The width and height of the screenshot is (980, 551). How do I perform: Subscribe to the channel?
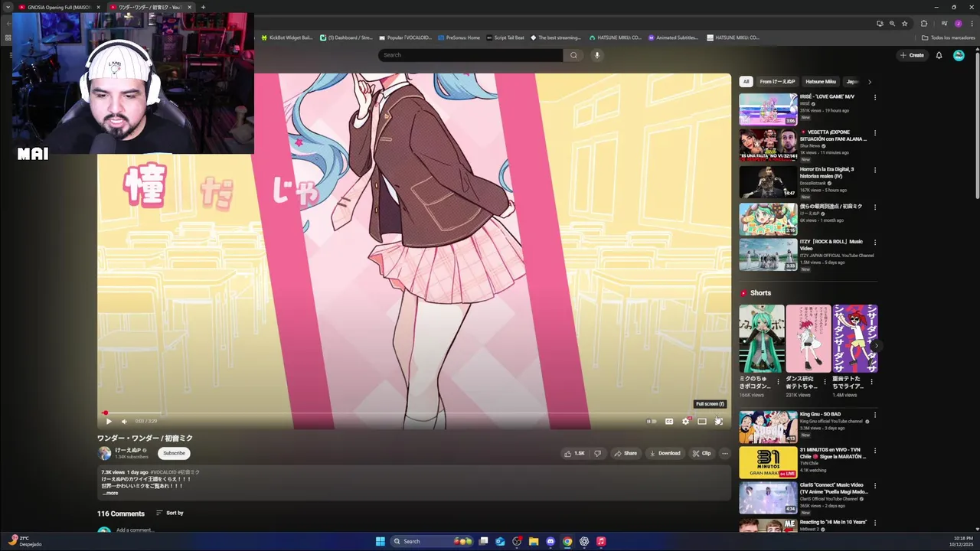click(174, 453)
